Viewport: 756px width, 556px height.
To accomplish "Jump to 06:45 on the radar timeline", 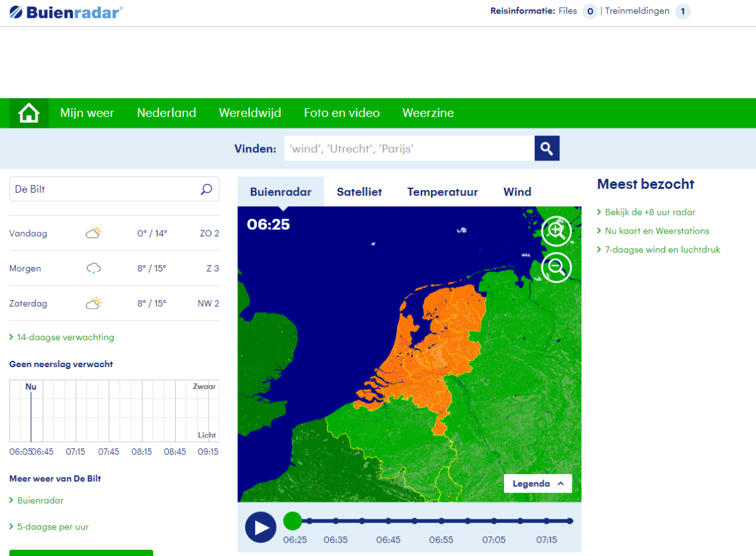I will [388, 521].
